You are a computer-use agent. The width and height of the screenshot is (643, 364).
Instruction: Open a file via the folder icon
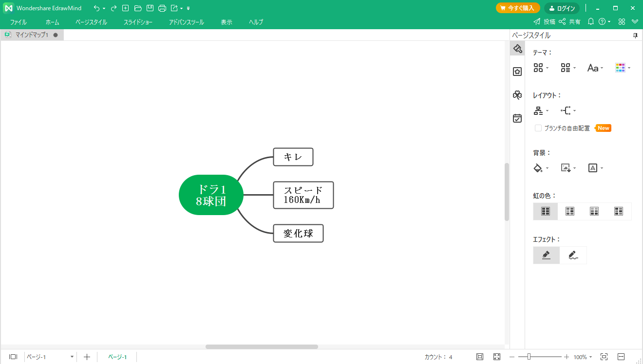pos(138,8)
